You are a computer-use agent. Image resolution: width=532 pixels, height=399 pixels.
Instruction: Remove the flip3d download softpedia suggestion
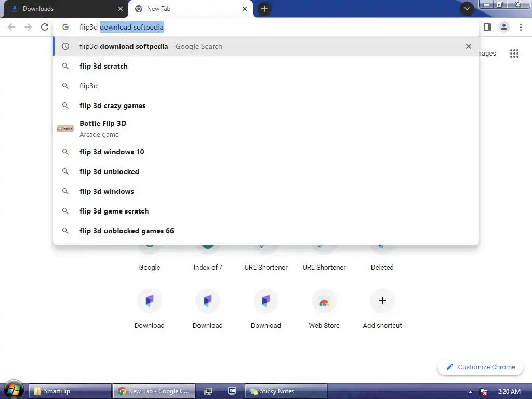469,46
